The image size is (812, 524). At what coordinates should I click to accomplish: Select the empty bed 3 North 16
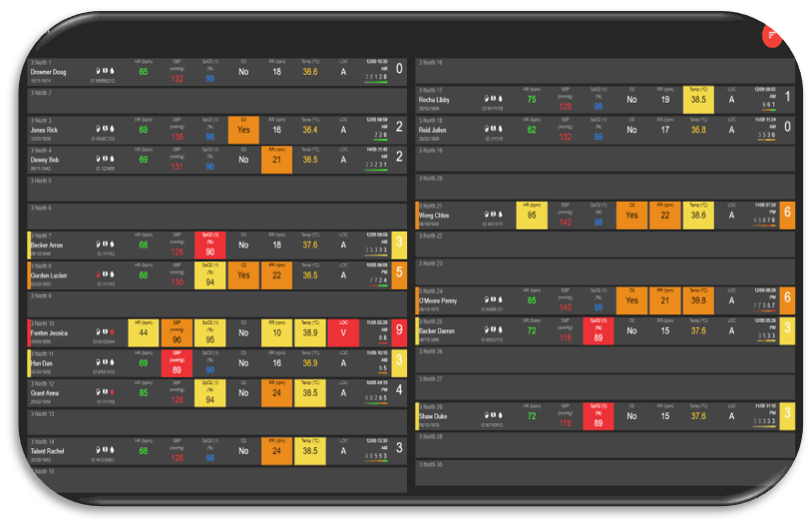[x=604, y=64]
